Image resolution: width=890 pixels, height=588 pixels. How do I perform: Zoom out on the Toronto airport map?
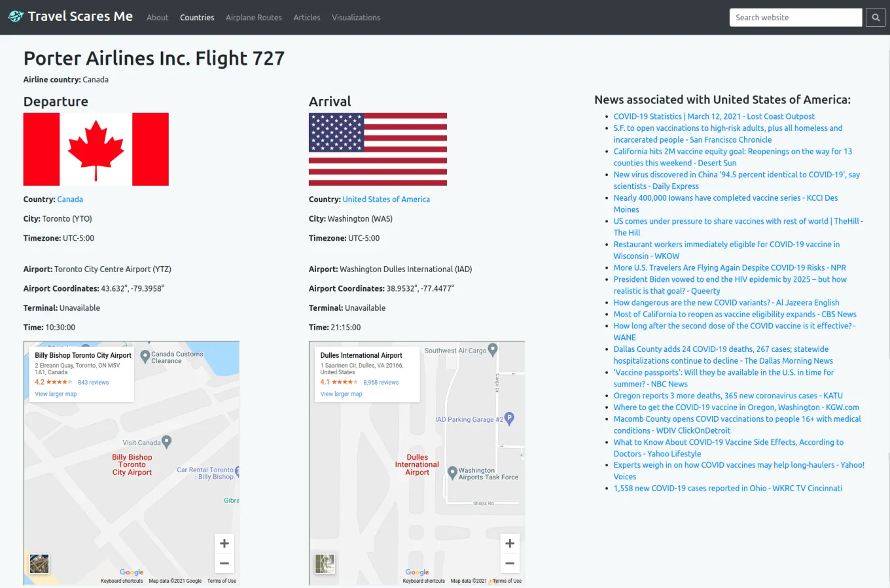(224, 563)
